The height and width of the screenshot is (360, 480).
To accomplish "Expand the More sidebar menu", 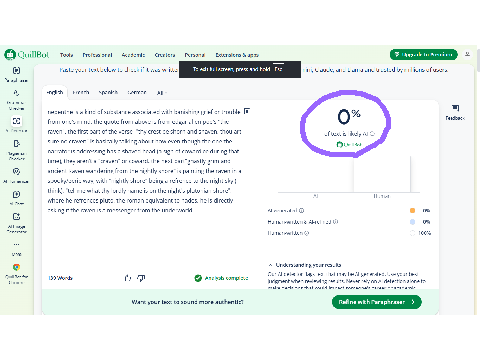I will [16, 248].
